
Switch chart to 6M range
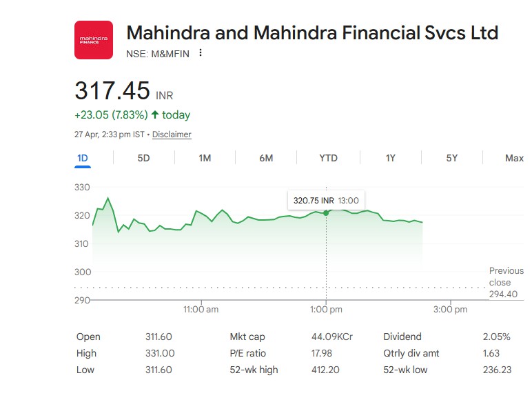click(x=266, y=158)
